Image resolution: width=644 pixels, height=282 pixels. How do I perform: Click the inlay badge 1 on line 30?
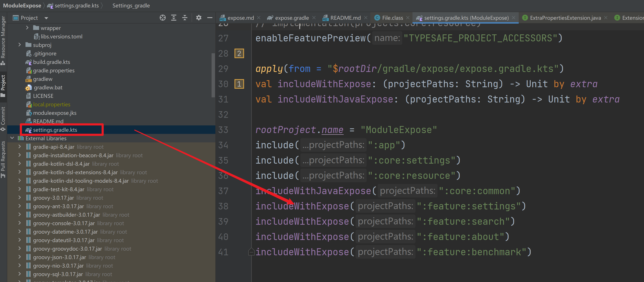pos(239,84)
